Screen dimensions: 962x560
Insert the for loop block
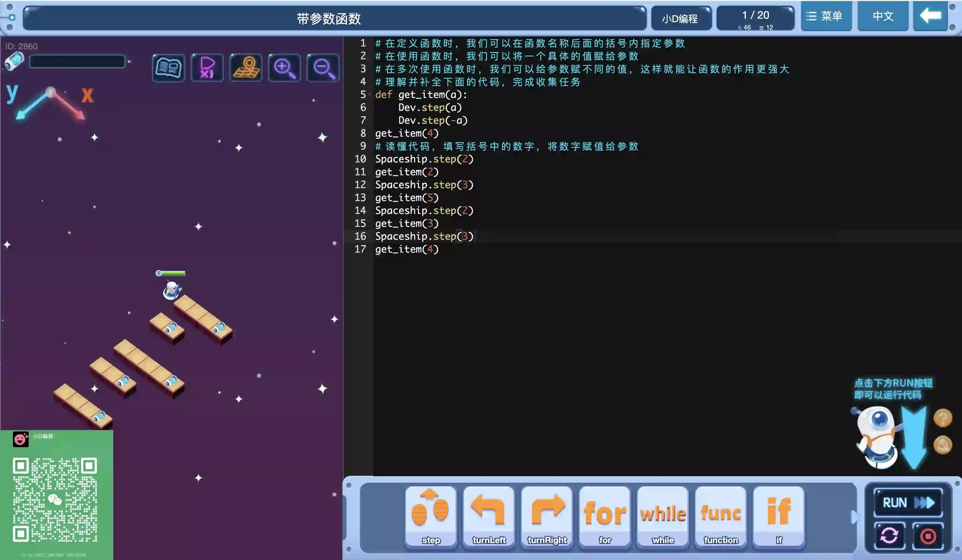[x=605, y=516]
